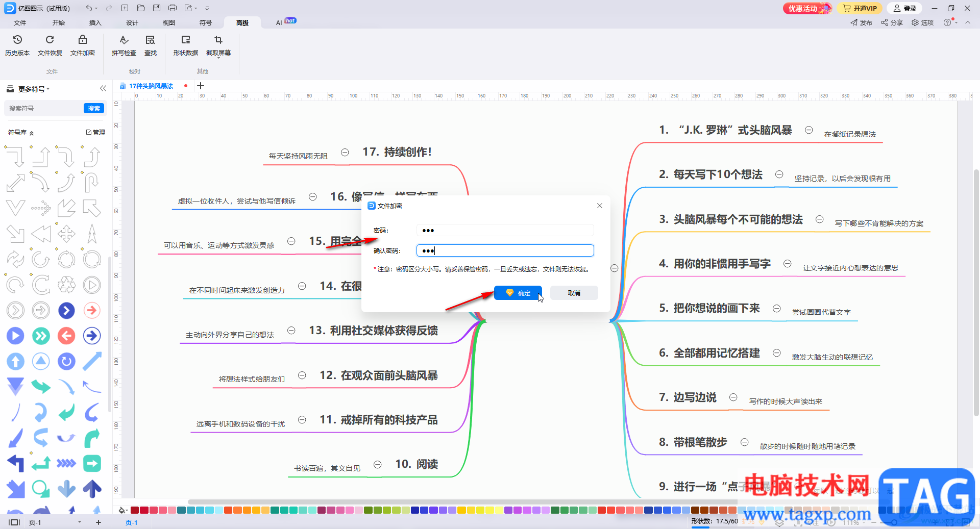Click 分享 share icon
The height and width of the screenshot is (529, 980).
point(892,22)
